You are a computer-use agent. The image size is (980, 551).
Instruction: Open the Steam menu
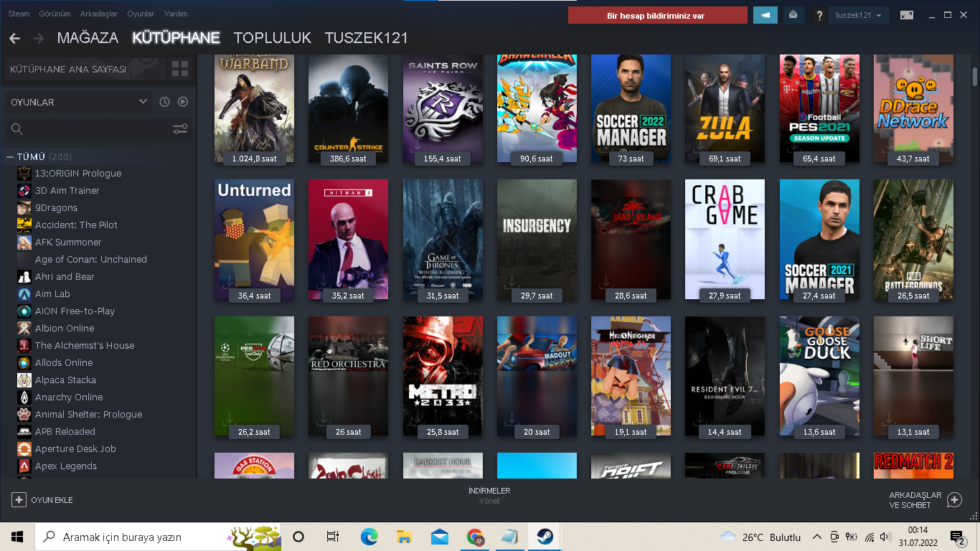tap(19, 14)
